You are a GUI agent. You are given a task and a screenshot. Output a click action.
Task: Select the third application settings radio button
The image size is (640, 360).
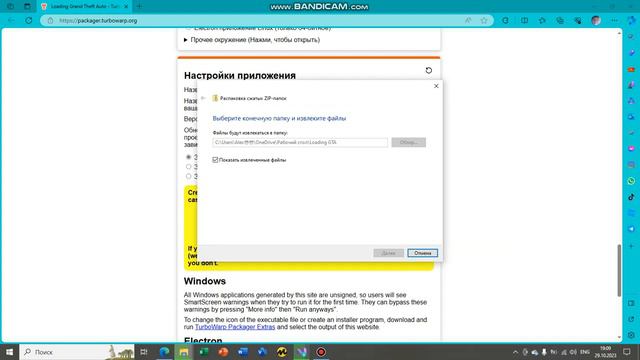coord(188,176)
